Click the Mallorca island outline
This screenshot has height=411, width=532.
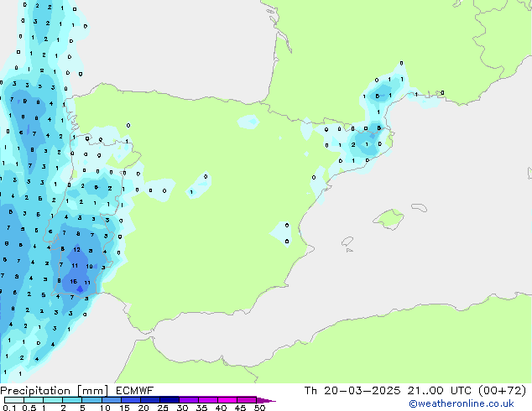[x=389, y=219]
